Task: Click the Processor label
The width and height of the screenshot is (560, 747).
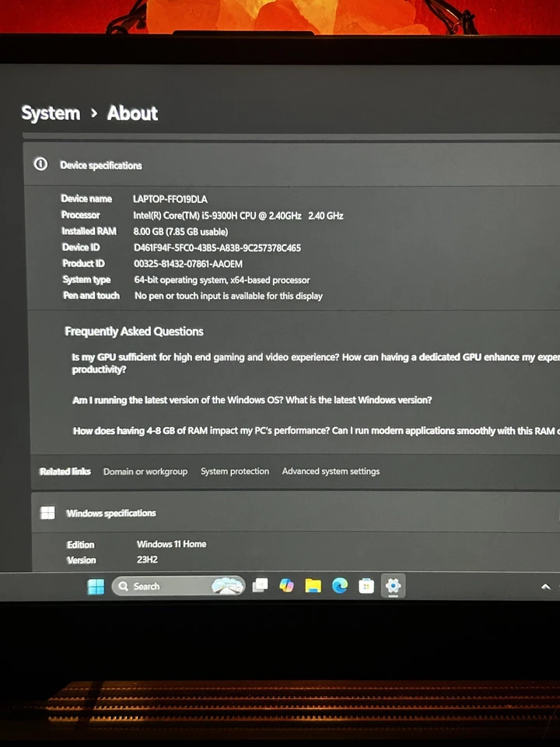Action: coord(80,215)
